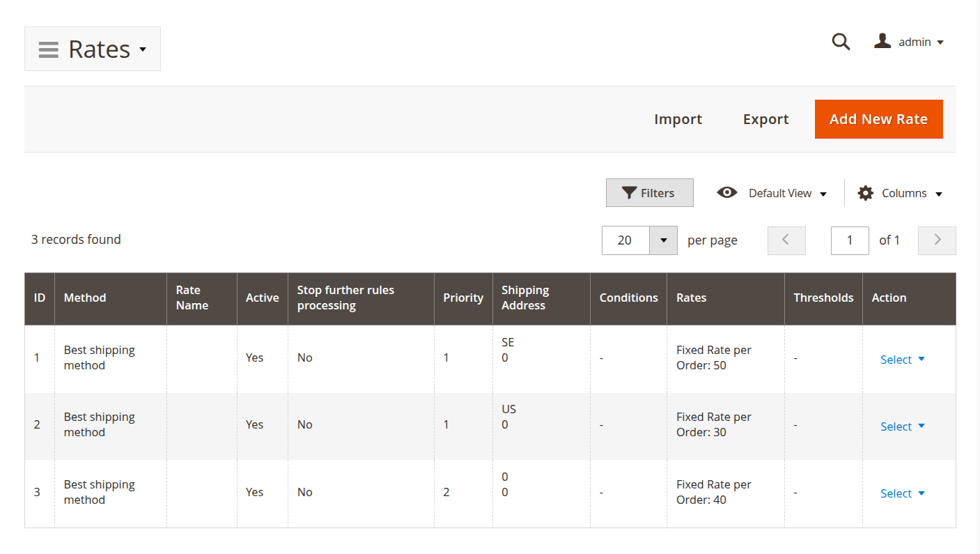The image size is (980, 554).
Task: Open the Rates title dropdown menu
Action: pyautogui.click(x=143, y=49)
